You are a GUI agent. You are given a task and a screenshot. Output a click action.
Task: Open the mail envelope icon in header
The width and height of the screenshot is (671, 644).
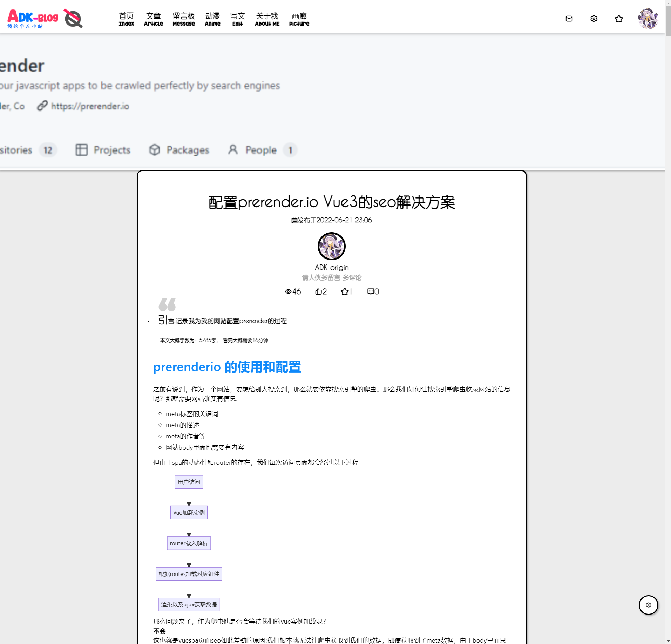point(569,19)
